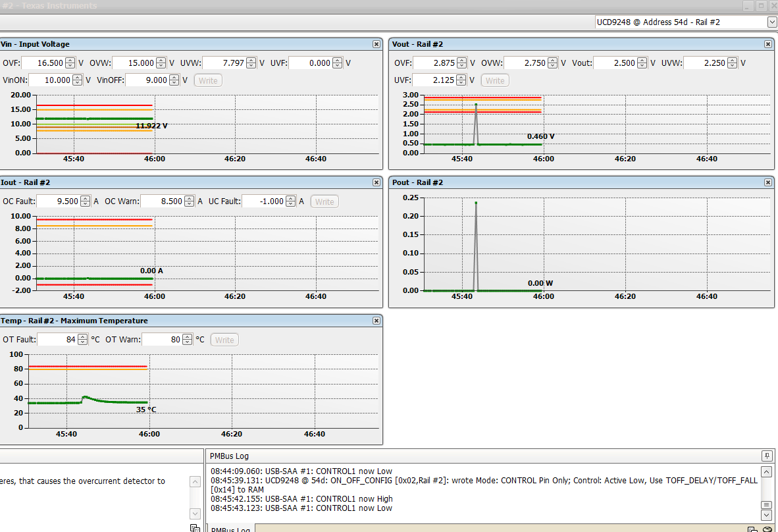
Task: Click the UC Fault value field
Action: [264, 201]
